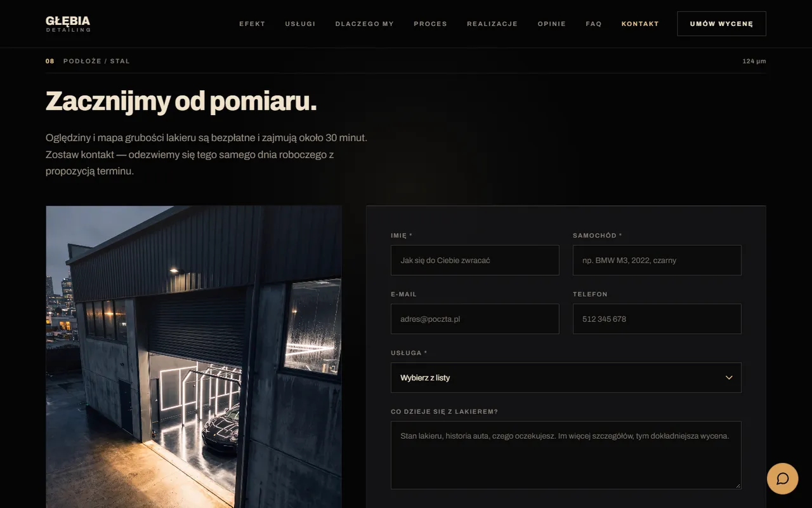Click the 'Zacznijmy od pomiaru.' heading
Viewport: 812px width, 508px height.
click(x=181, y=102)
